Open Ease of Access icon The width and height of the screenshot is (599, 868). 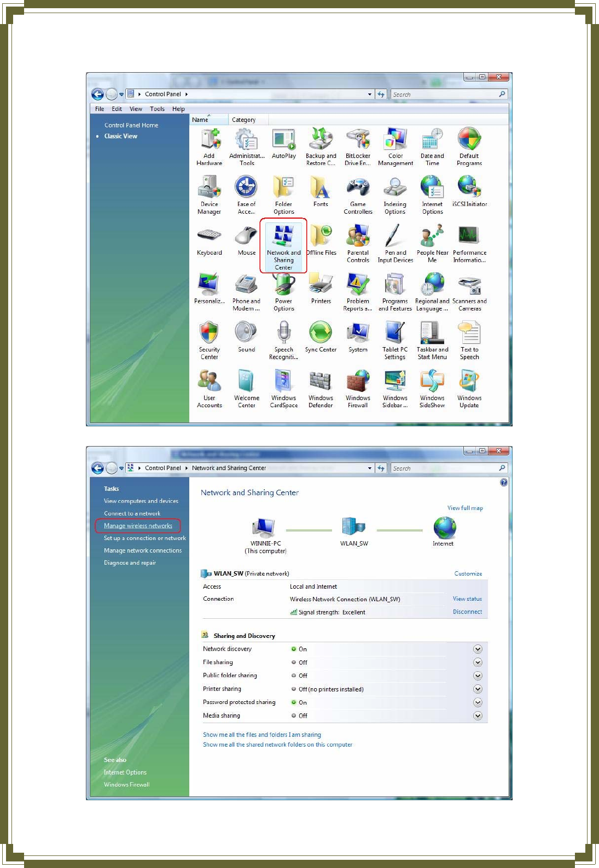coord(247,195)
